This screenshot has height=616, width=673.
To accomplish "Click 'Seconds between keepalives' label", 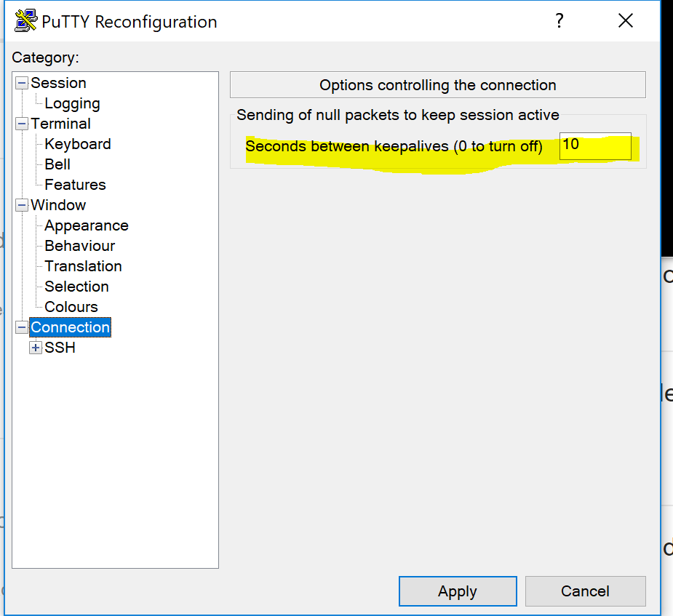I will (x=394, y=146).
